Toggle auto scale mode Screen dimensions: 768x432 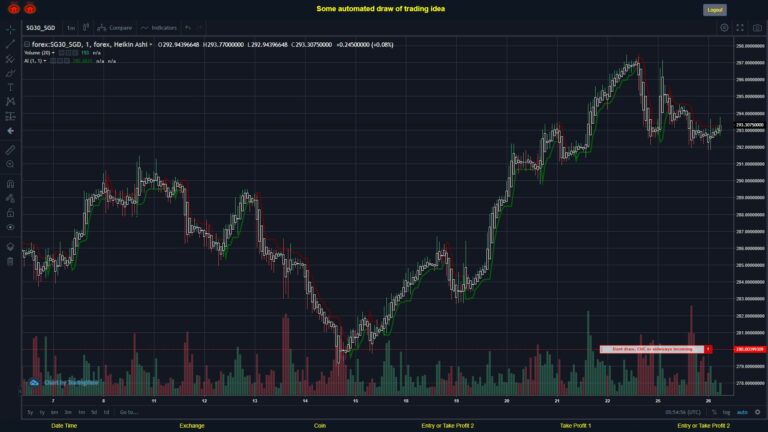(x=743, y=412)
